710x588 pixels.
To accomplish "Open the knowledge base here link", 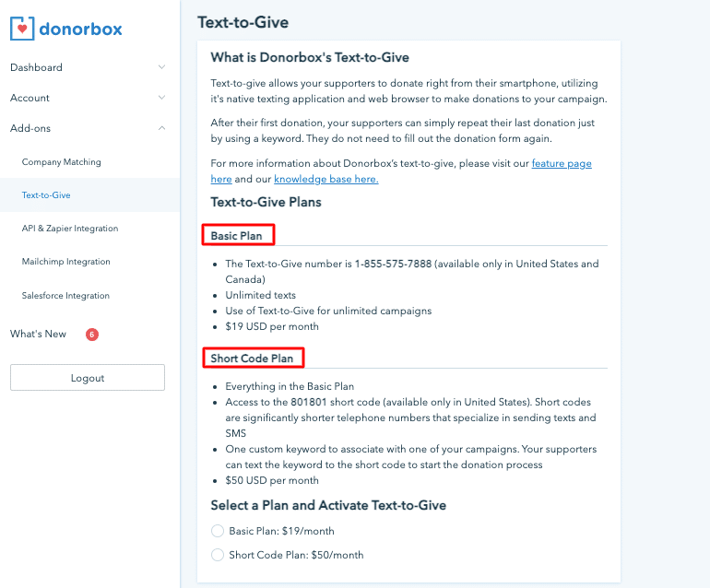I will pyautogui.click(x=325, y=179).
